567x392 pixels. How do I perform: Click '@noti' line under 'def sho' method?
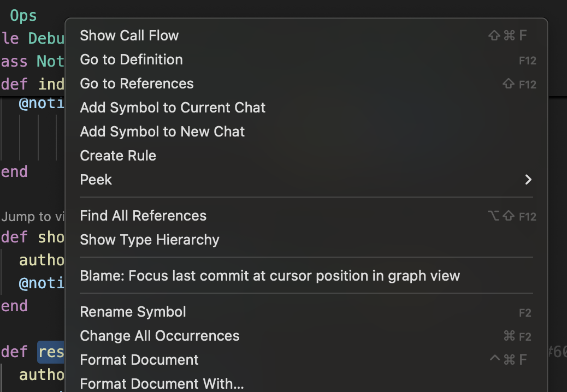tap(42, 283)
